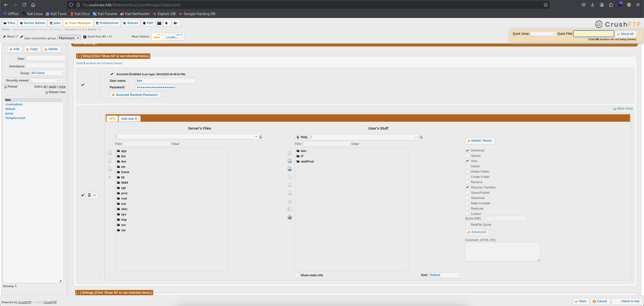Open the Quick Jump dropdown
This screenshot has height=306, width=644.
click(x=543, y=34)
